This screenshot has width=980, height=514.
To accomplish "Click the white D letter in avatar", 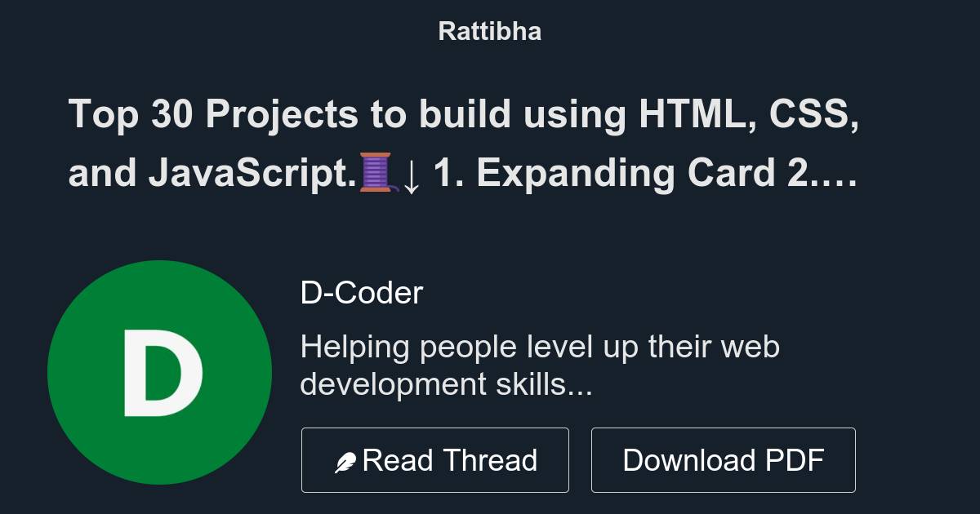I will (x=163, y=374).
